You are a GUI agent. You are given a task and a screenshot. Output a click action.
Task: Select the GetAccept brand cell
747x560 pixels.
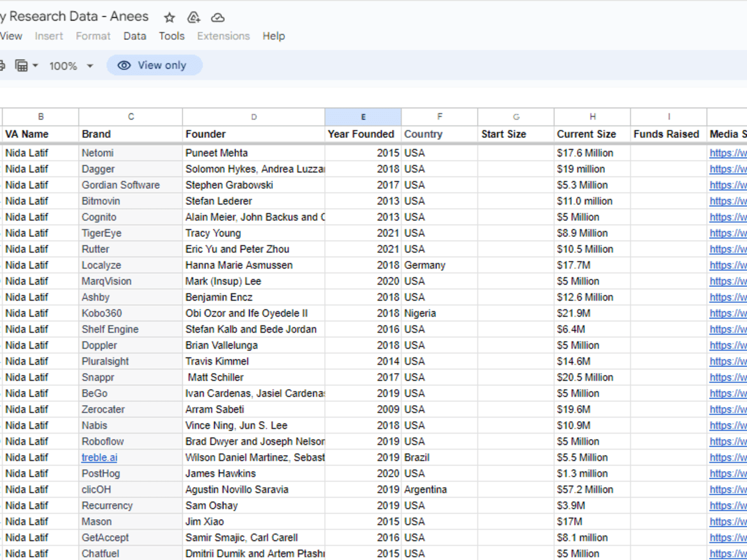pyautogui.click(x=131, y=538)
